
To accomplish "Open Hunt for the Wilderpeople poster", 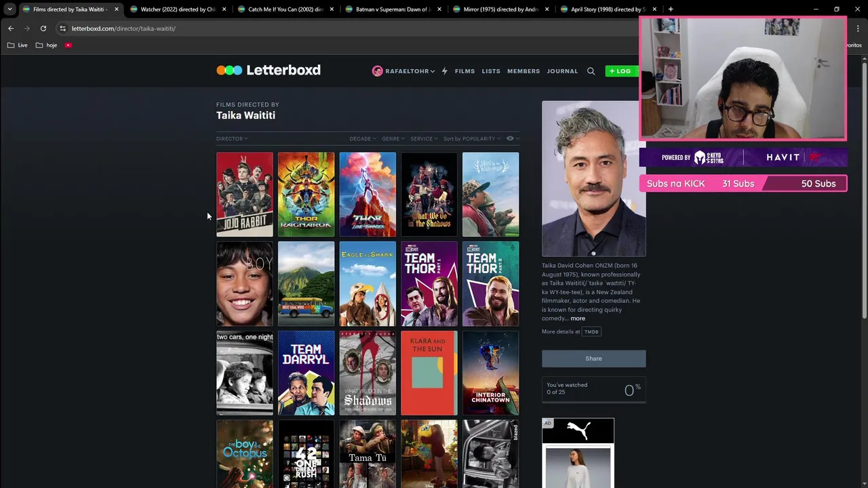I will click(490, 195).
